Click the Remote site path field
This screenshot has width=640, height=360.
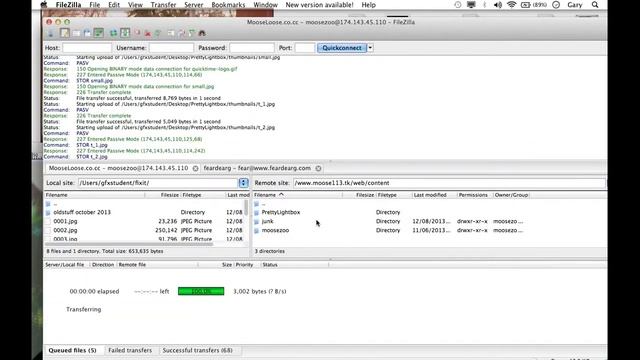pos(449,183)
